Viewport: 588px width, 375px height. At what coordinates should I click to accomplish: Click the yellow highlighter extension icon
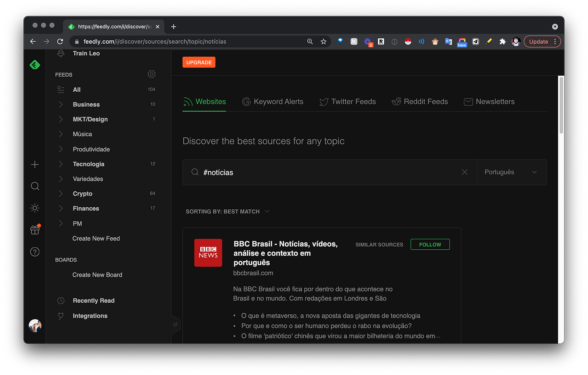coord(489,42)
